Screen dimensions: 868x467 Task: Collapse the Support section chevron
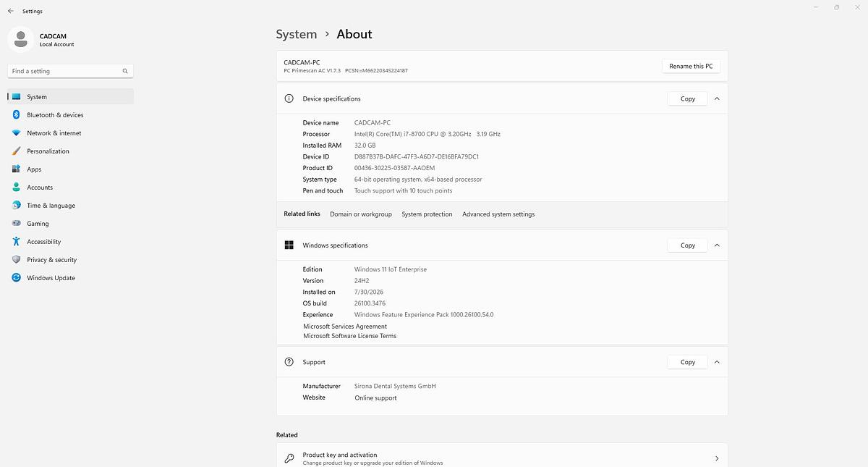(717, 362)
